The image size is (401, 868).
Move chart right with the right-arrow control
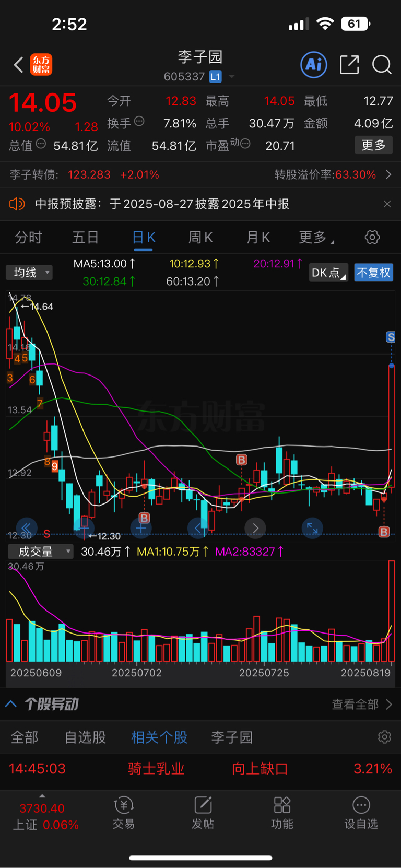(x=255, y=528)
